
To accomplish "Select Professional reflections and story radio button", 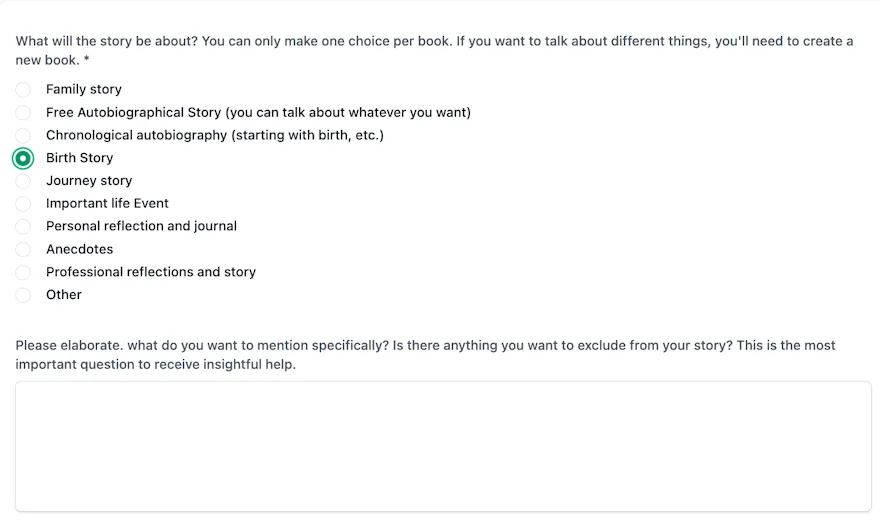I will [x=23, y=272].
